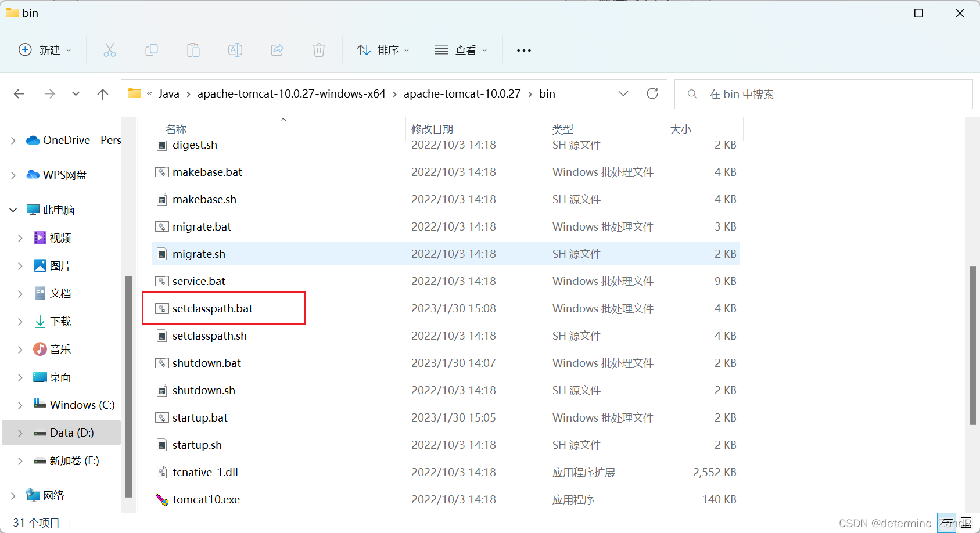Viewport: 980px width, 533px height.
Task: Refresh the bin folder view
Action: pyautogui.click(x=652, y=93)
